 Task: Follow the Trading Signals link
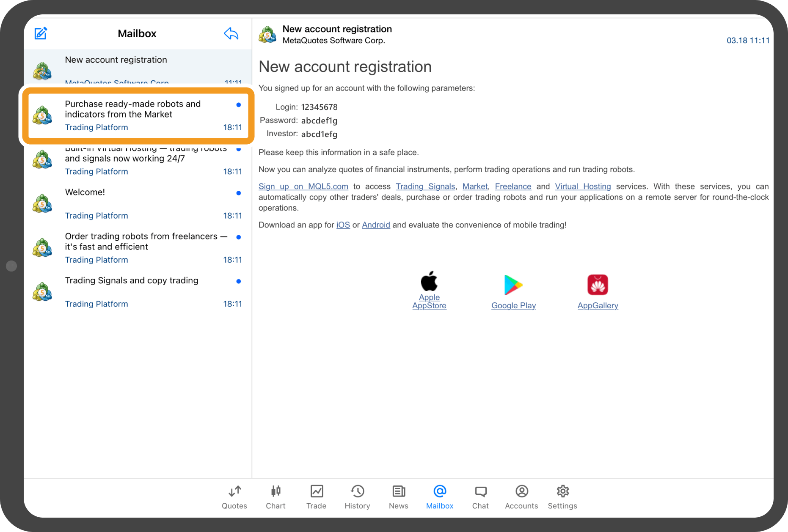(x=425, y=186)
